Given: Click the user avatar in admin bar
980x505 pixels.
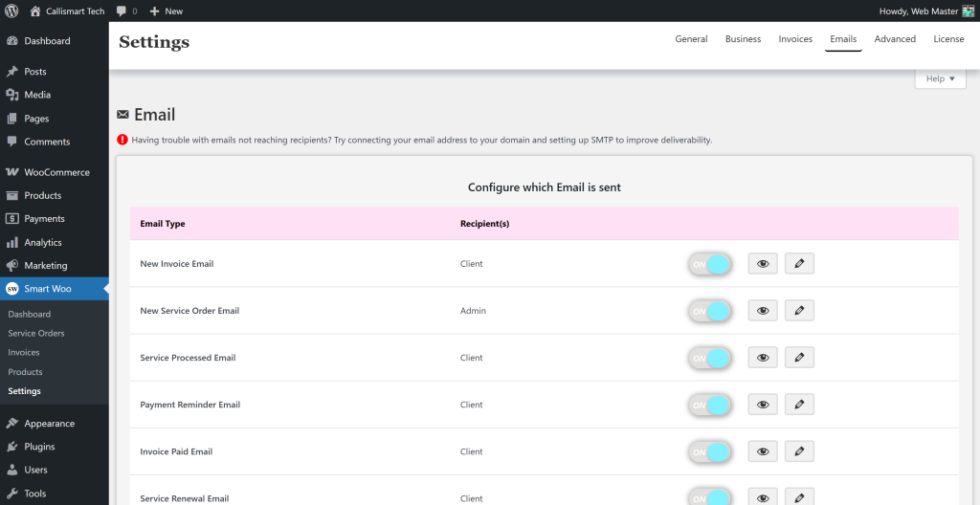Looking at the screenshot, I should pyautogui.click(x=969, y=11).
